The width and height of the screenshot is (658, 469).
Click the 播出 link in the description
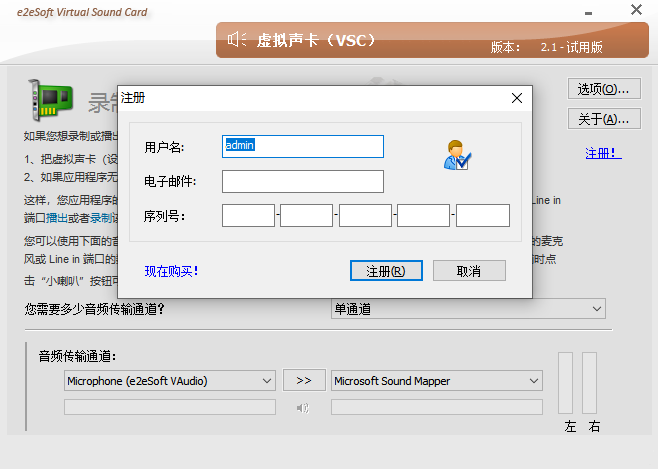click(57, 218)
